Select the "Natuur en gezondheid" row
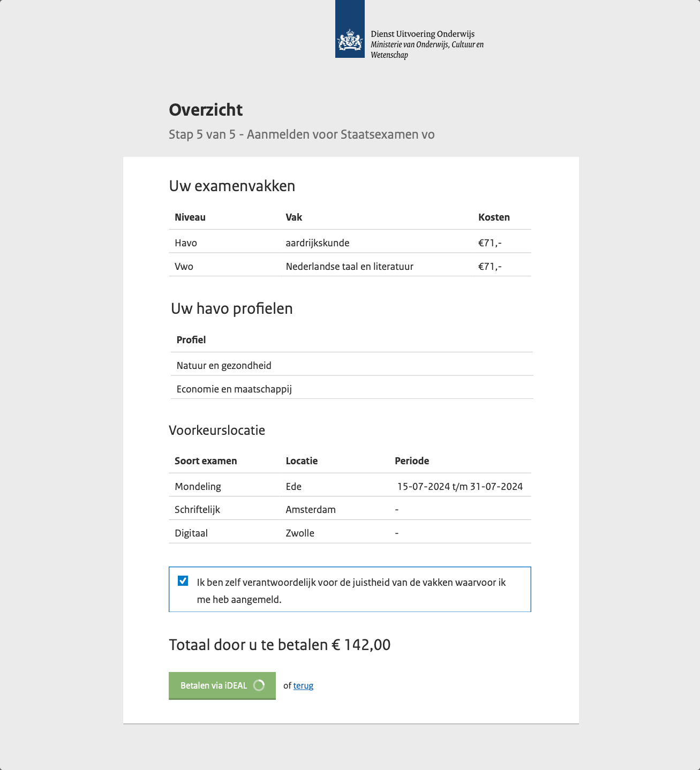Screen dimensions: 700x770 pos(352,366)
